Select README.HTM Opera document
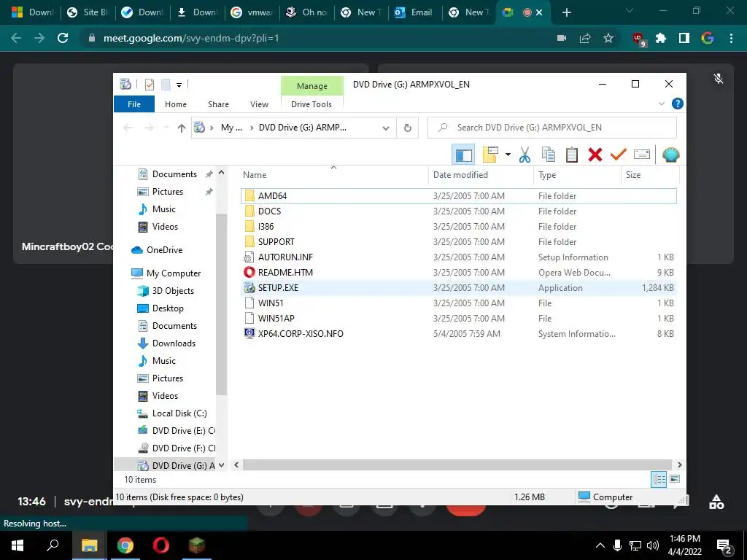The image size is (747, 560). [x=458, y=273]
